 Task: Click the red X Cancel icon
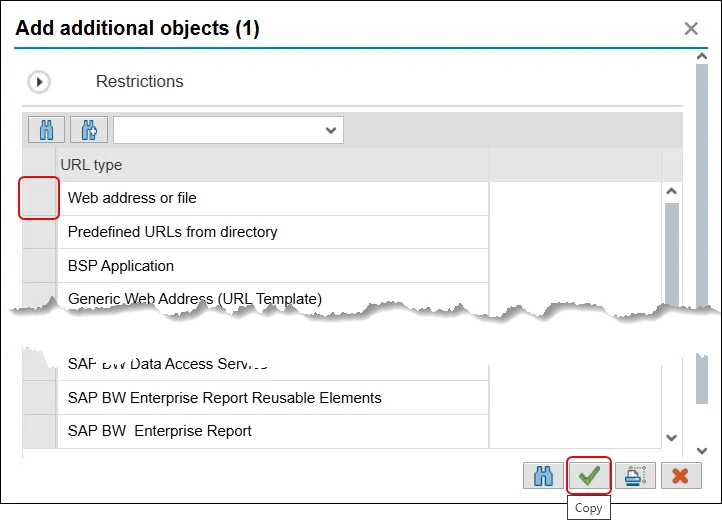click(681, 476)
